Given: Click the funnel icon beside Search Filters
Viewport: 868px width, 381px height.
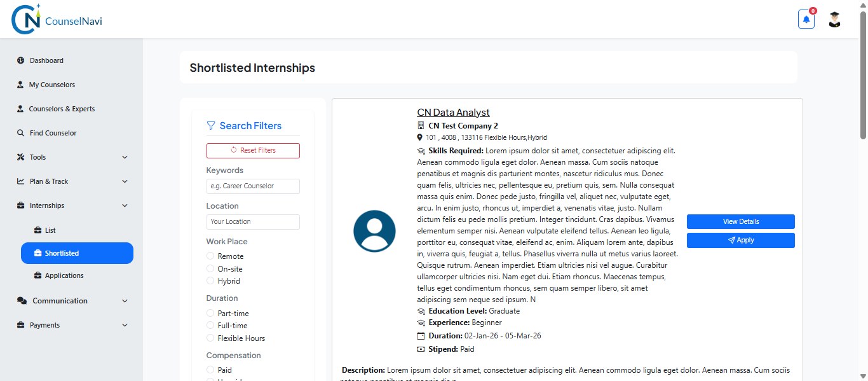Looking at the screenshot, I should tap(210, 125).
